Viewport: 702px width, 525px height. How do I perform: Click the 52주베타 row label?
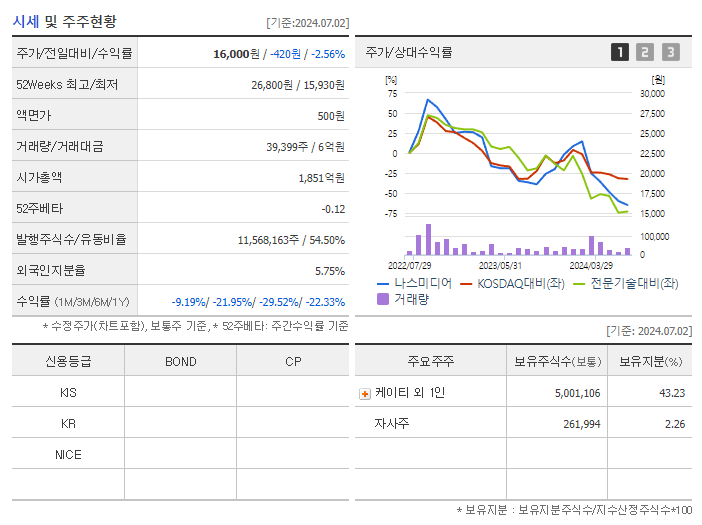pyautogui.click(x=39, y=209)
